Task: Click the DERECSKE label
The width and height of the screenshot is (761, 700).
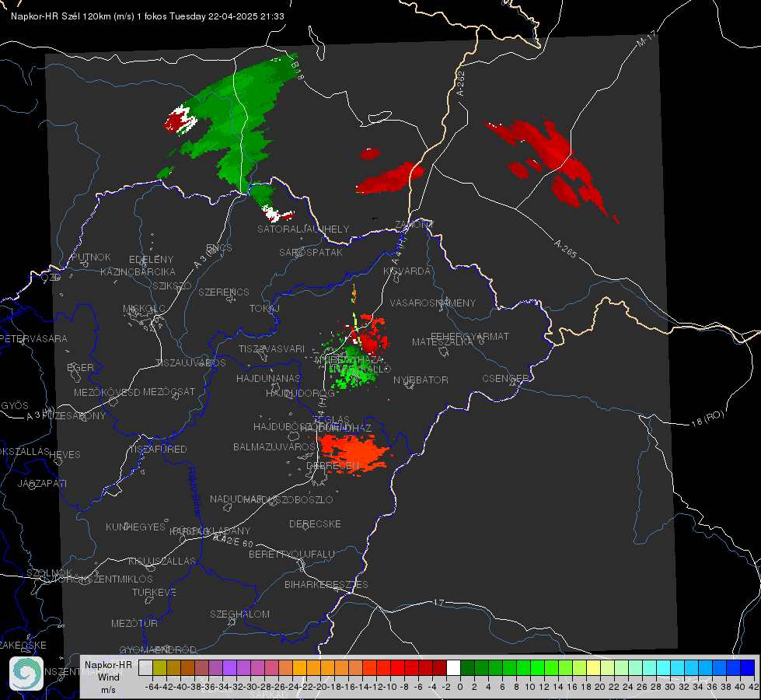Action: point(315,524)
